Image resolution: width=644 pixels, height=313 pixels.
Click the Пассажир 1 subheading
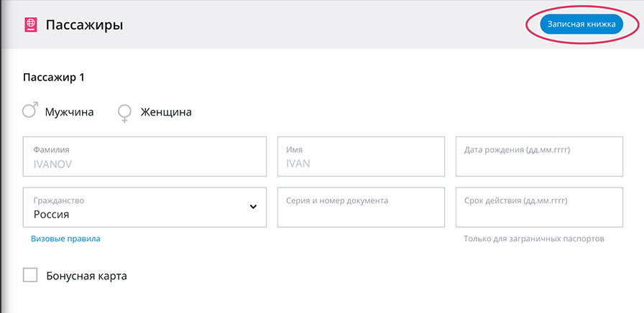[54, 78]
